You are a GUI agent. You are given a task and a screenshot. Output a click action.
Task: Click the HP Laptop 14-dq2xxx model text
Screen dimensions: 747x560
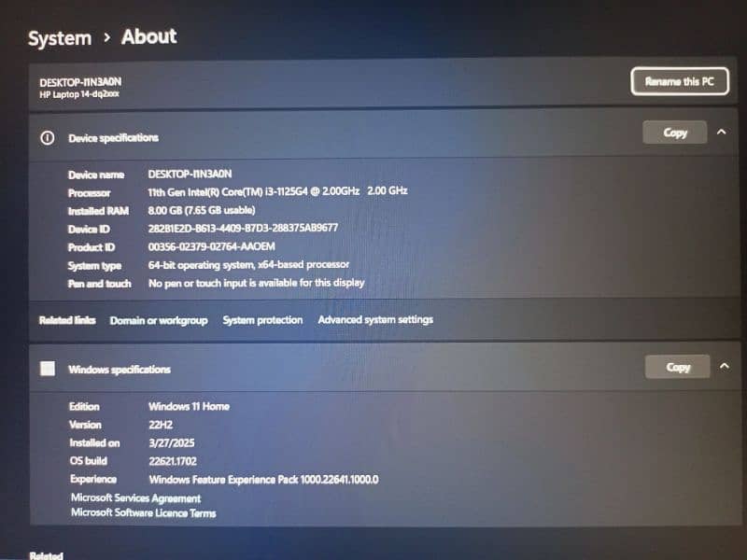point(79,94)
